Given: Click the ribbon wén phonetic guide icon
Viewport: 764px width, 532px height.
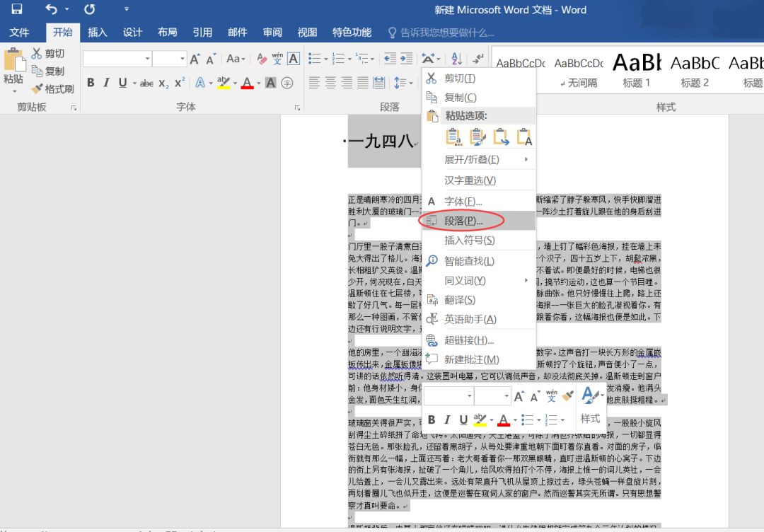Looking at the screenshot, I should point(277,59).
